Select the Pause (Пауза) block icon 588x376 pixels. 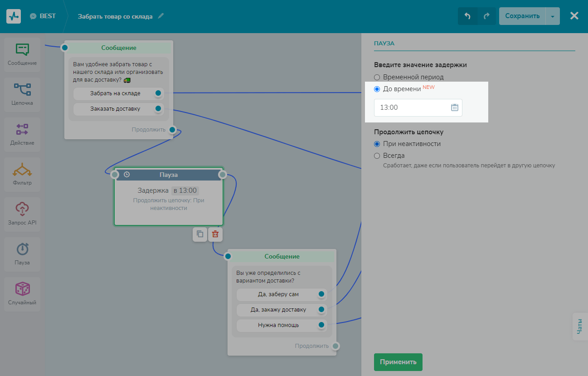[22, 249]
